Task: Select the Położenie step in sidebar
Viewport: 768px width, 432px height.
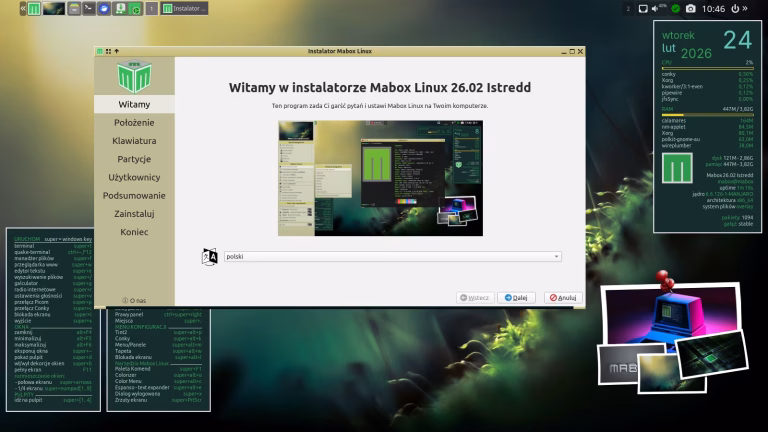Action: point(134,122)
